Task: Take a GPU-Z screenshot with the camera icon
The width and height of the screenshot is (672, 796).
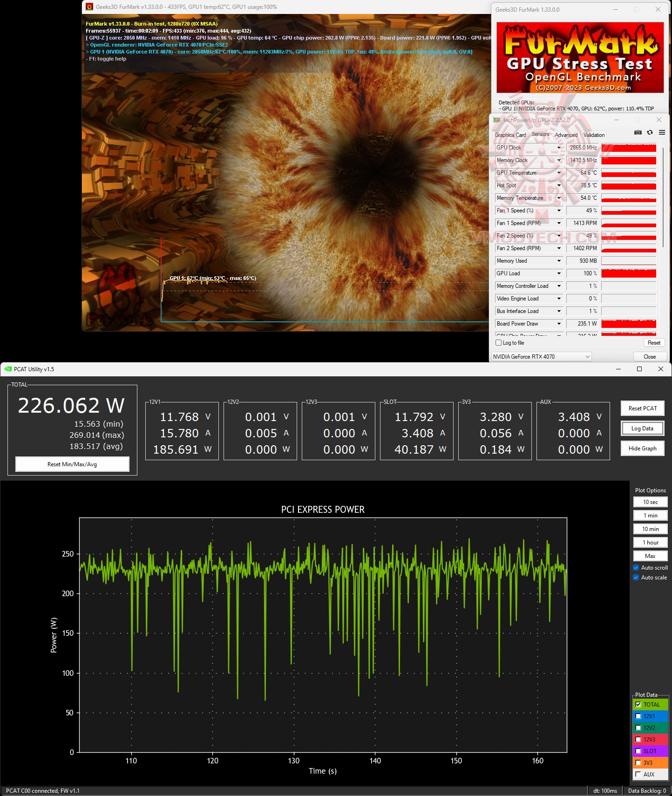Action: click(638, 133)
